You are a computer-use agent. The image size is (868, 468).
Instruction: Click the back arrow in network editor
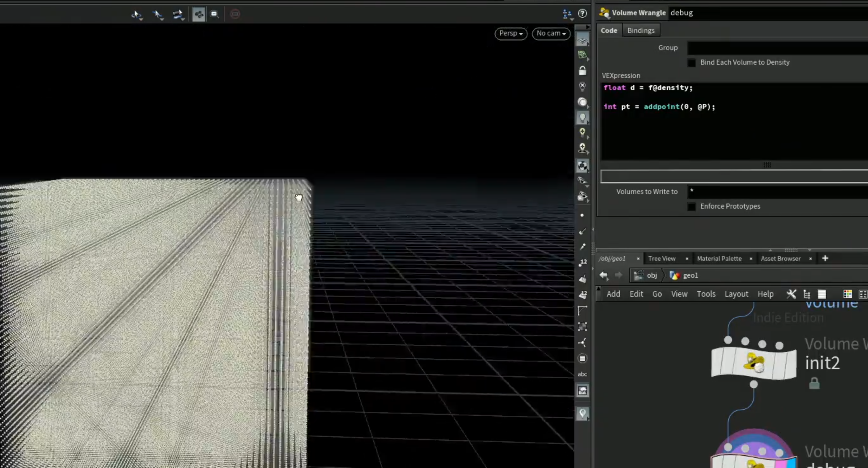(x=603, y=276)
